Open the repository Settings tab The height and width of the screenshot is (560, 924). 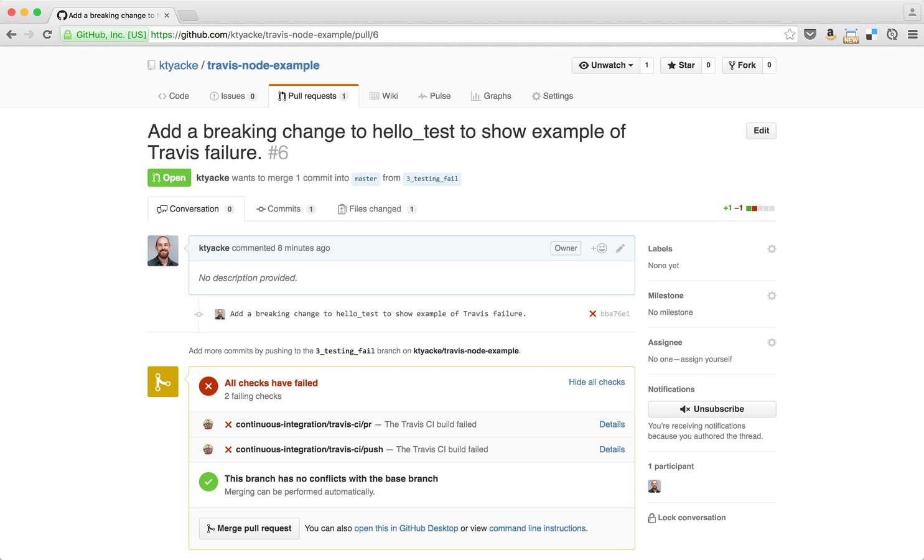click(x=553, y=96)
